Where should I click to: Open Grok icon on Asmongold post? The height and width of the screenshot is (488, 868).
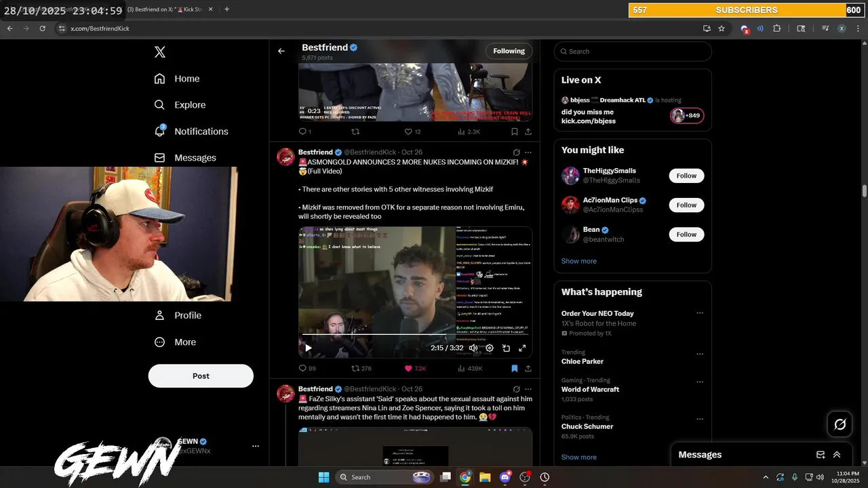pyautogui.click(x=516, y=152)
